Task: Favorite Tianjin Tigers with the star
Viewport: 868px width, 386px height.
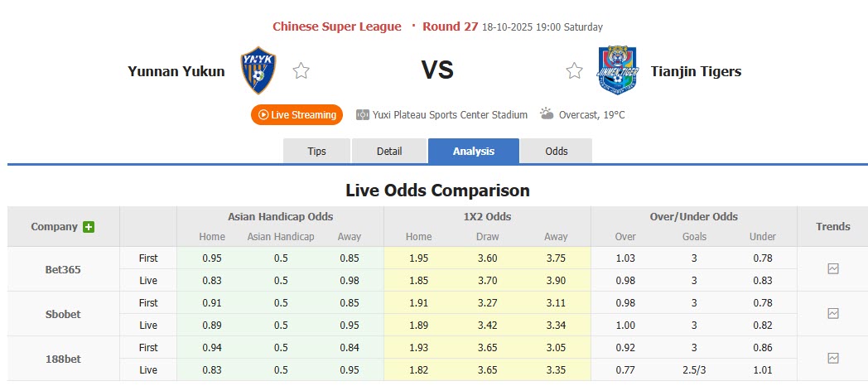Action: coord(574,71)
